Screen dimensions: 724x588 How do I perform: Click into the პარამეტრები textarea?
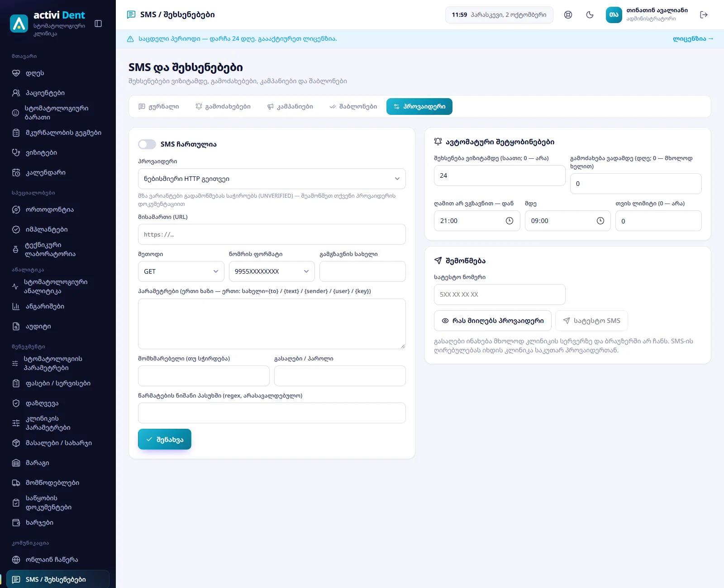(x=272, y=324)
